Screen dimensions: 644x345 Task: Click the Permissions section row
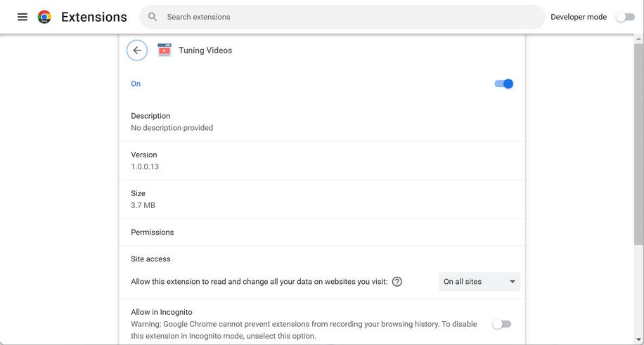321,232
